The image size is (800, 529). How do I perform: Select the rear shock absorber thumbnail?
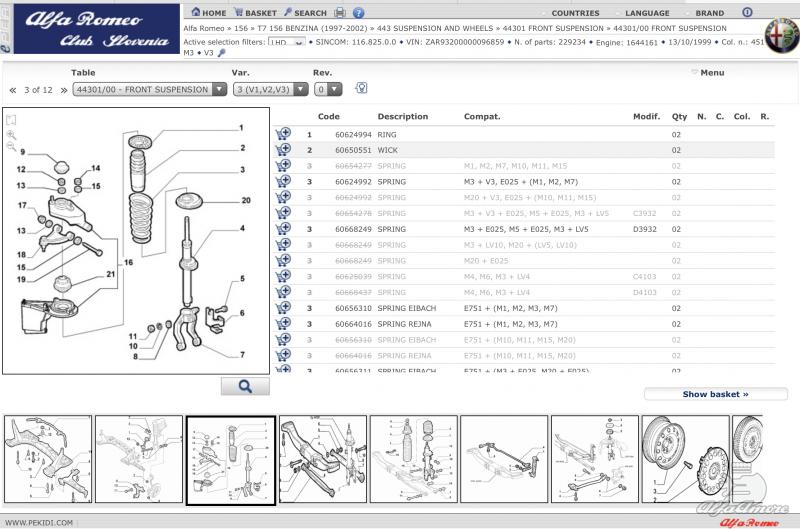tap(414, 459)
